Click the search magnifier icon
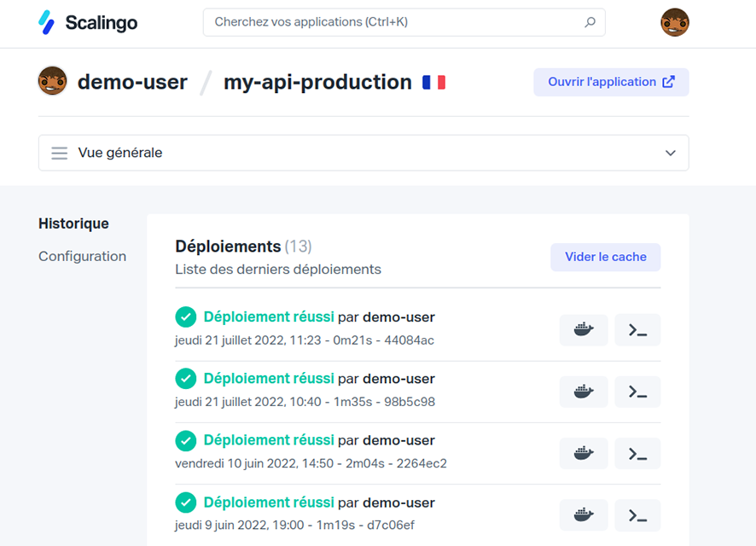 (x=590, y=22)
